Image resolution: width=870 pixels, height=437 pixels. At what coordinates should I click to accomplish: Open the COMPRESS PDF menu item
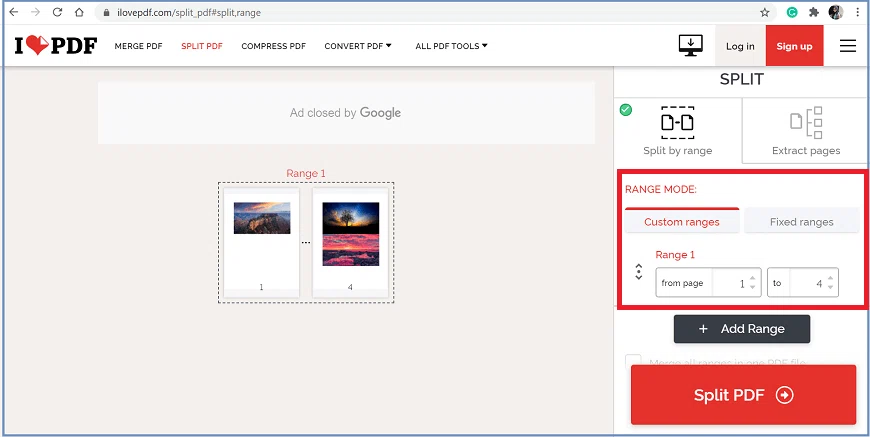click(274, 46)
